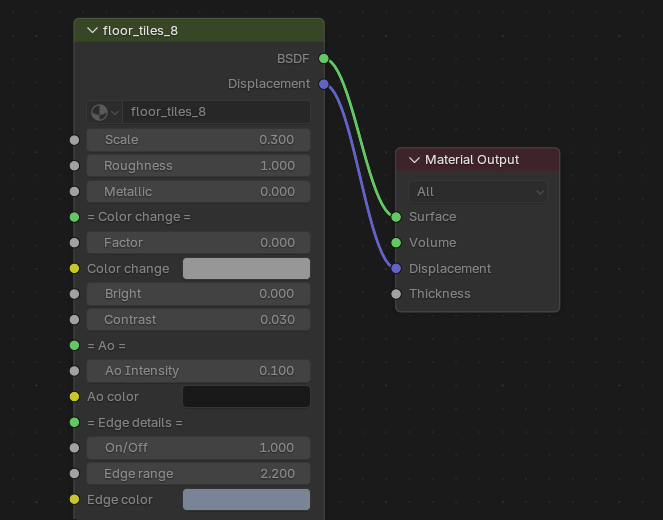Click the Contrast value field
Image resolution: width=663 pixels, height=520 pixels.
tap(198, 320)
